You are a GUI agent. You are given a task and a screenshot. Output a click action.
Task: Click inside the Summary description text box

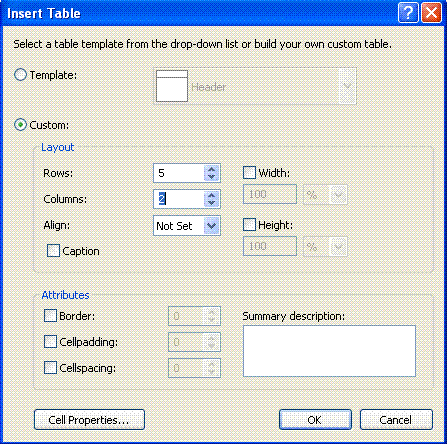329,351
